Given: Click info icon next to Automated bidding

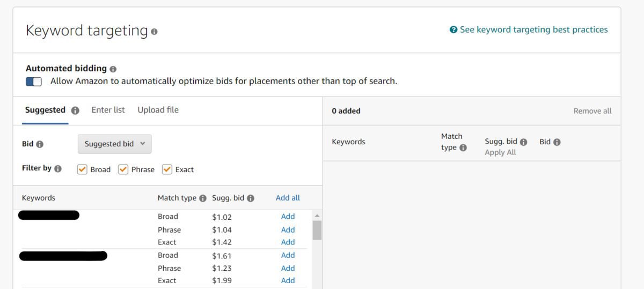Looking at the screenshot, I should (x=113, y=69).
